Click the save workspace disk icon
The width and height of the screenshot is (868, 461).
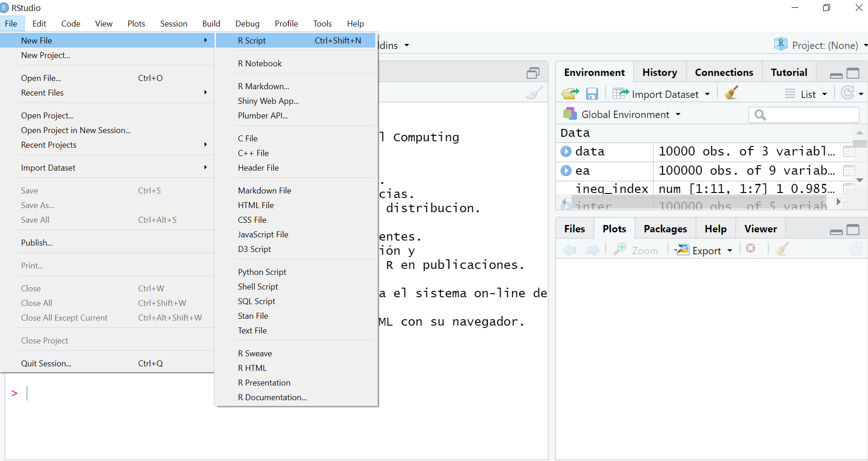(592, 94)
